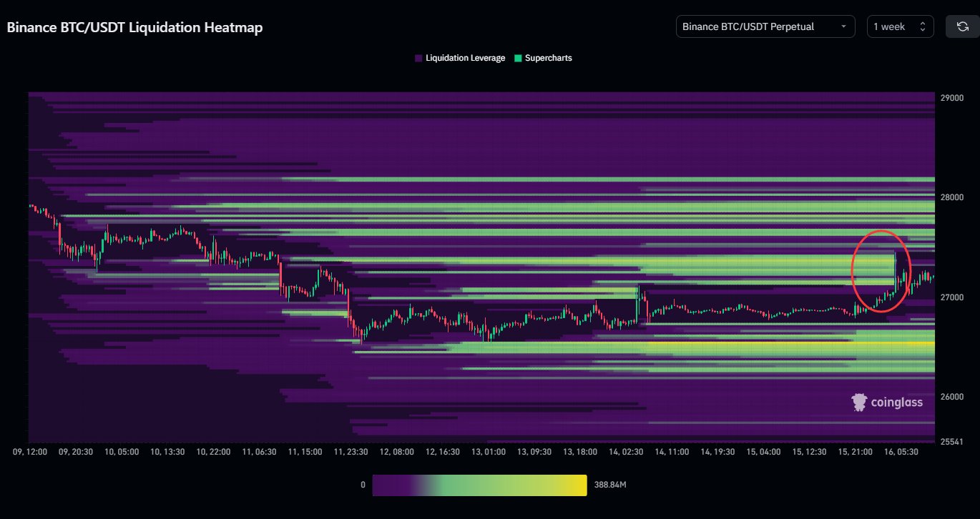Image resolution: width=980 pixels, height=519 pixels.
Task: Select the purple Liquidation Leverage legend swatch
Action: 418,58
